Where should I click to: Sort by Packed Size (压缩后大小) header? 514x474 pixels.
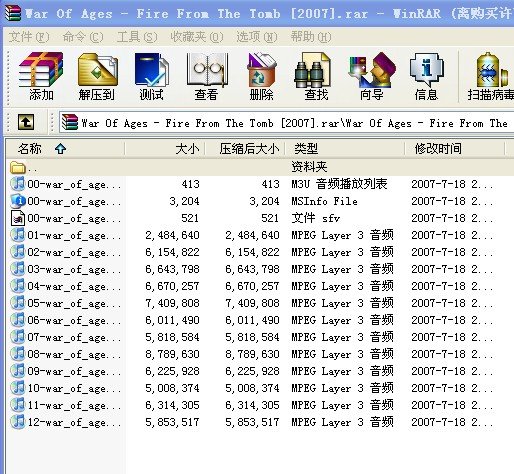pos(245,148)
